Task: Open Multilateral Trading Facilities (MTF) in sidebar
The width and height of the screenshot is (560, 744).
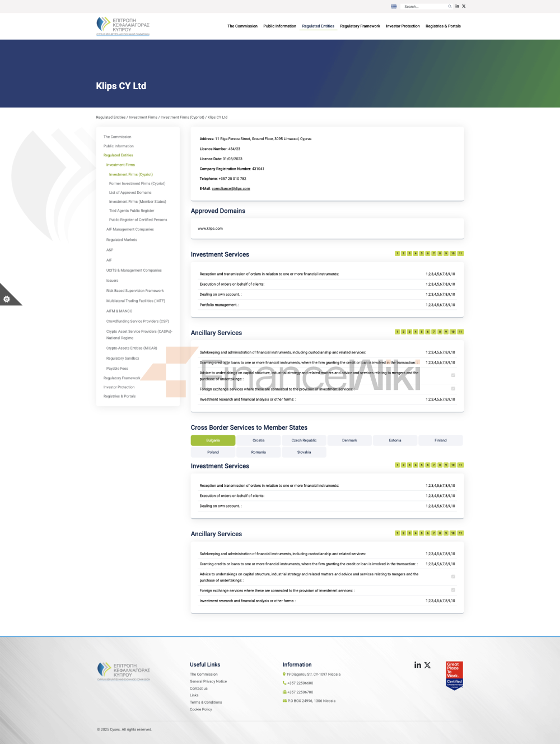Action: click(x=136, y=301)
